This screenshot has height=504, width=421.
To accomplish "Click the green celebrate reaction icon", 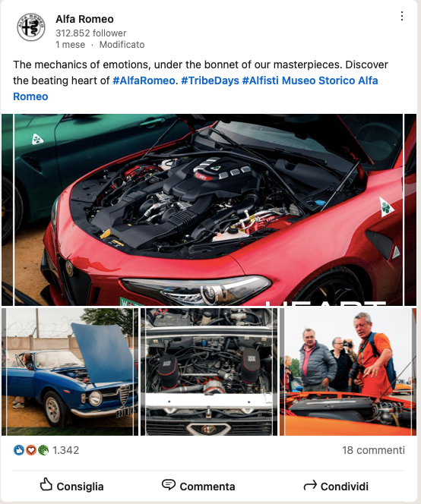I will [x=43, y=450].
